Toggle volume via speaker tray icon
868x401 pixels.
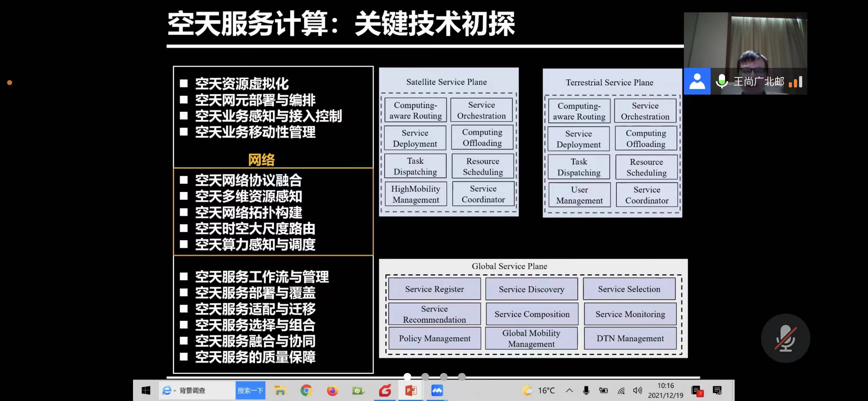point(637,390)
